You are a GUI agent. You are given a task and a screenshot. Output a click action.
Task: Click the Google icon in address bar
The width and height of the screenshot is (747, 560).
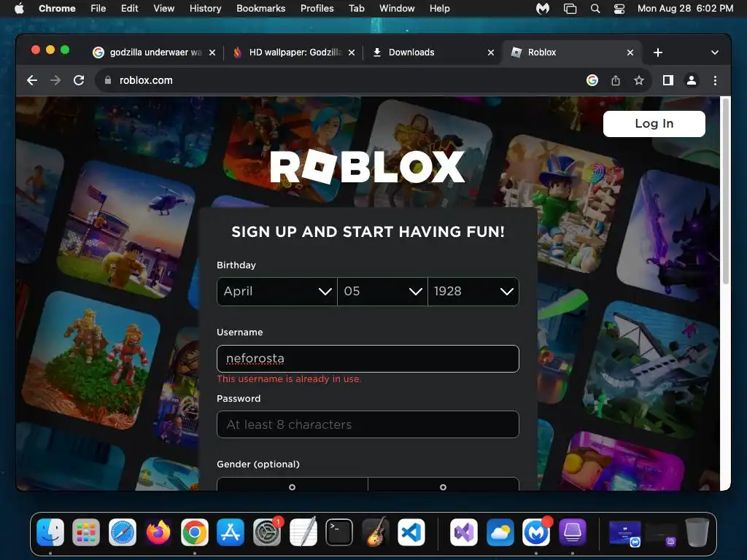tap(592, 80)
